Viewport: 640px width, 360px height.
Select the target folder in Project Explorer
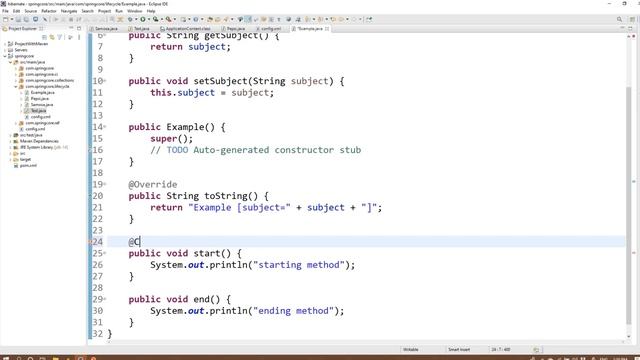(25, 159)
